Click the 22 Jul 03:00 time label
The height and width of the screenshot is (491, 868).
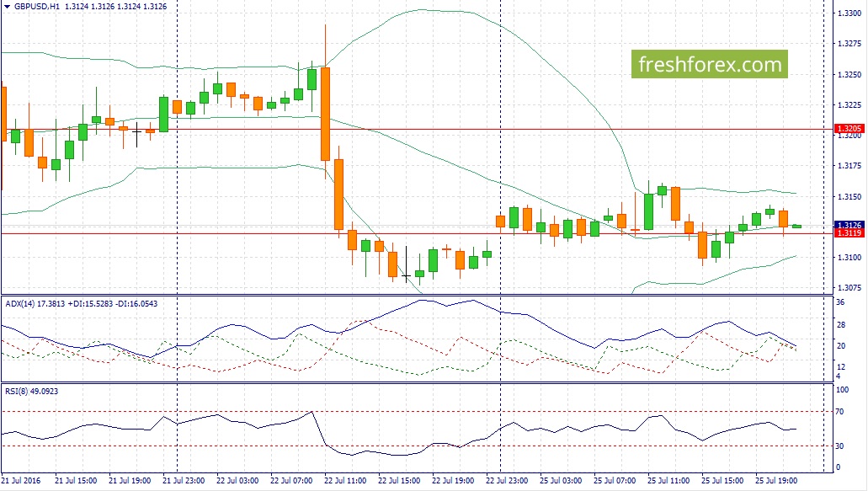[237, 481]
